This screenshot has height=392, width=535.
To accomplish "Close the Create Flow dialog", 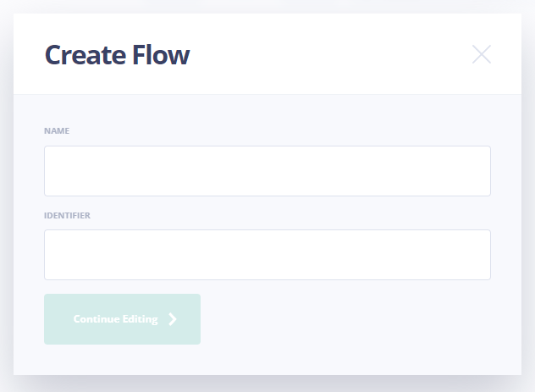I will [x=481, y=55].
